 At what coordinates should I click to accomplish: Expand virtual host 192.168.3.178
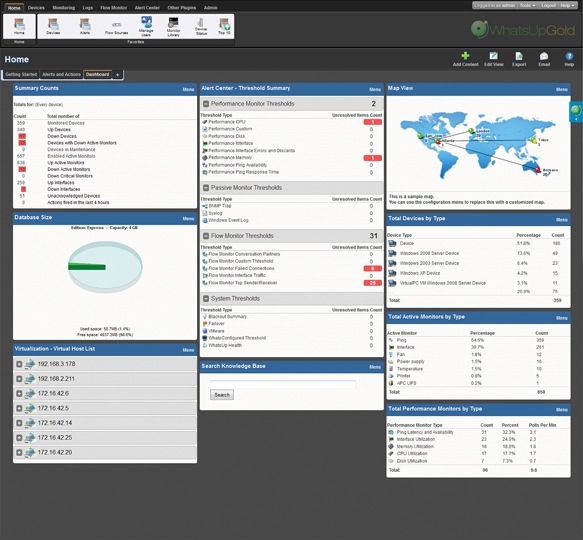(19, 364)
